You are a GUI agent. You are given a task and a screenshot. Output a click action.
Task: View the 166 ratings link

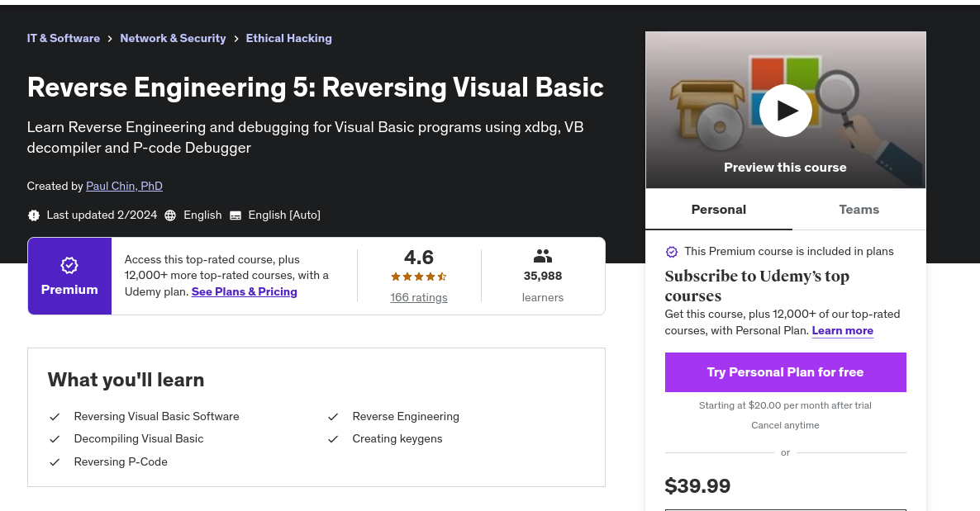coord(419,297)
